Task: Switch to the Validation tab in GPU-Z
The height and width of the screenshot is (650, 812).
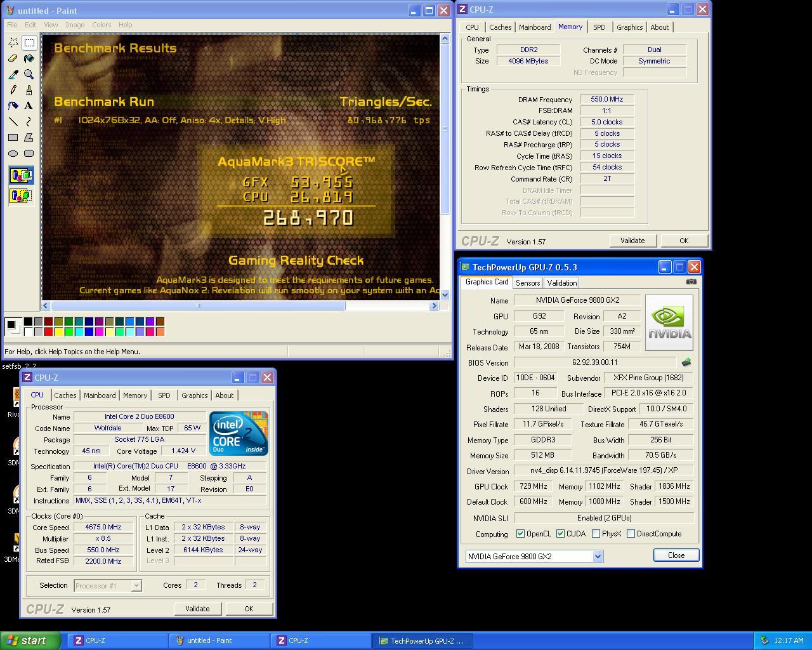Action: tap(562, 283)
